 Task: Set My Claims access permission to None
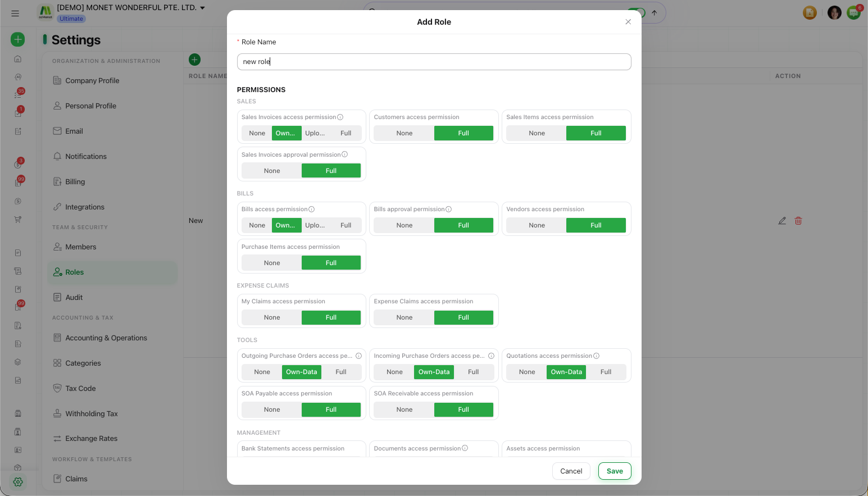272,317
